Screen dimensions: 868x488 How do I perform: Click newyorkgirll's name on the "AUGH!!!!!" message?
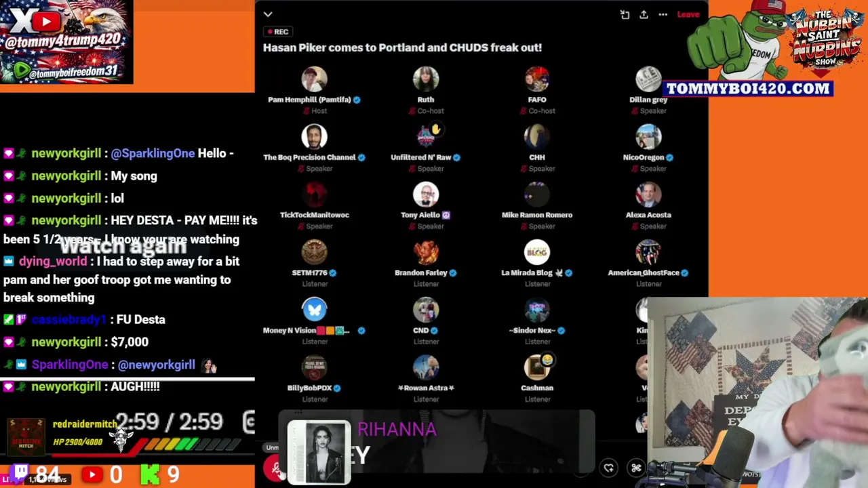66,386
